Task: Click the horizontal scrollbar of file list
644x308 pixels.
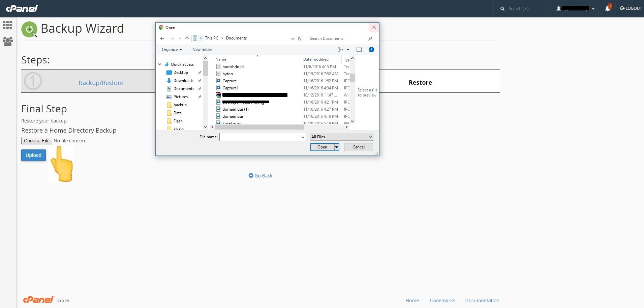Action: coord(259,127)
